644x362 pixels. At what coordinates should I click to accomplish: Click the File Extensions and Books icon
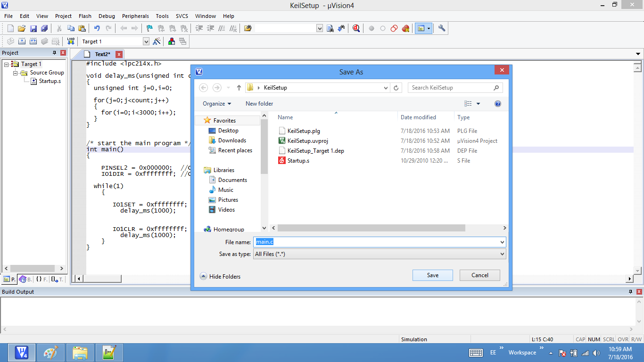172,41
